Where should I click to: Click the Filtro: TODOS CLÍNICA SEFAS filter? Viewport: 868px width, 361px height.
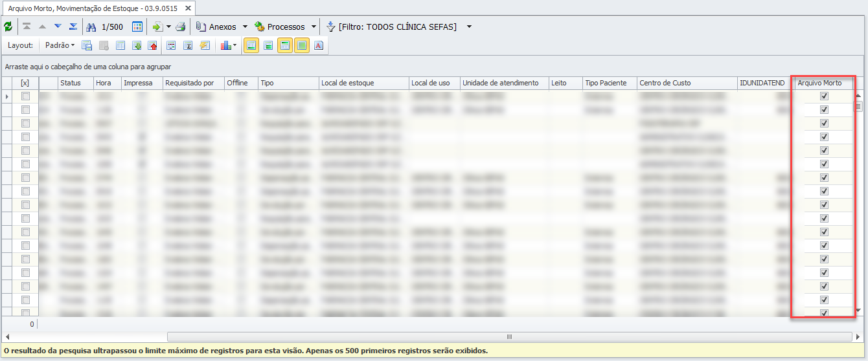pos(391,27)
